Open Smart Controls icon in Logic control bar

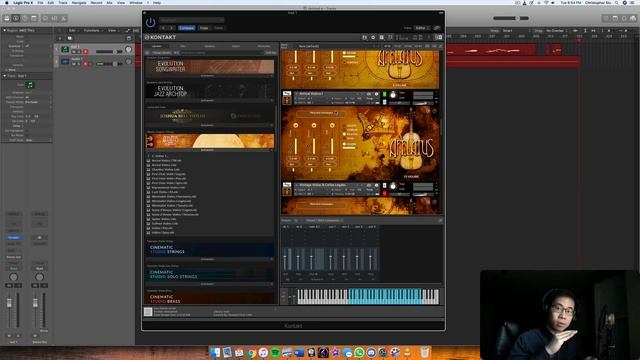click(x=45, y=18)
